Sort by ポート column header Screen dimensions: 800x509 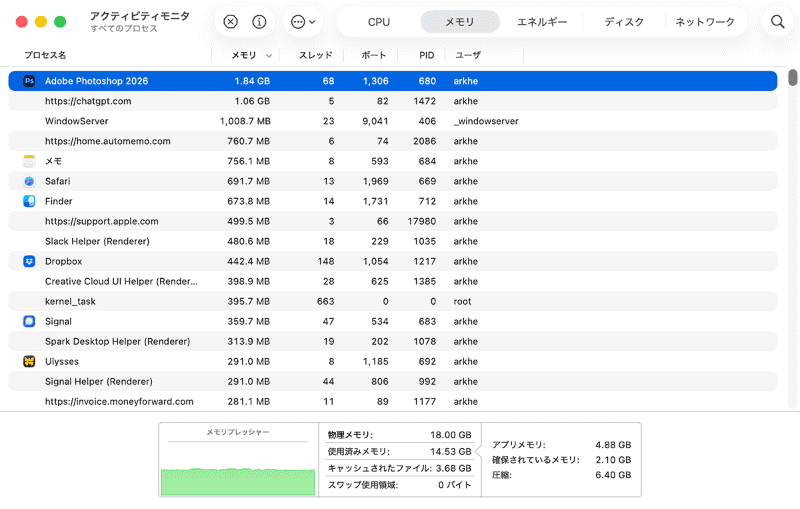tap(373, 55)
